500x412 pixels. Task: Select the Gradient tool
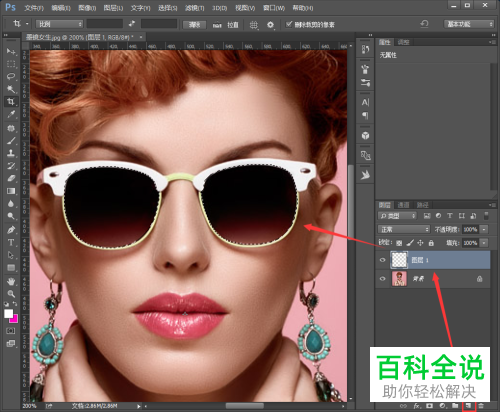pos(11,191)
